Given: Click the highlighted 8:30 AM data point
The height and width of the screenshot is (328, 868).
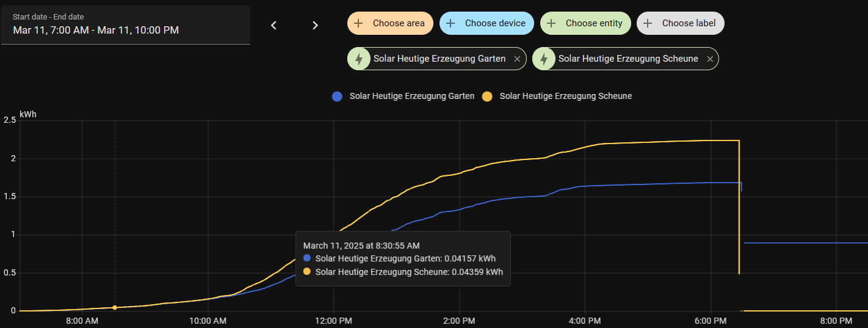Looking at the screenshot, I should point(115,308).
